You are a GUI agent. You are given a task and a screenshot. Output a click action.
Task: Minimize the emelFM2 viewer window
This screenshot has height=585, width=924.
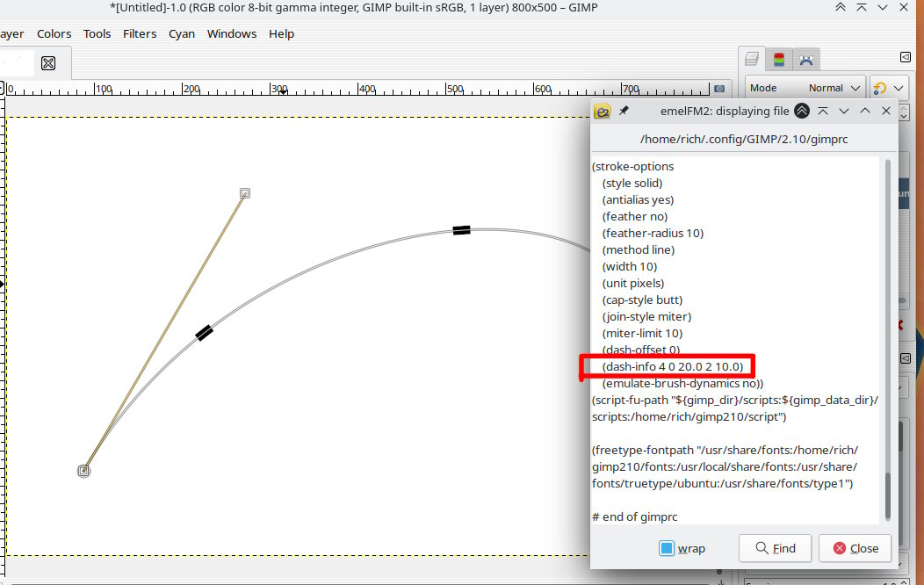click(844, 111)
